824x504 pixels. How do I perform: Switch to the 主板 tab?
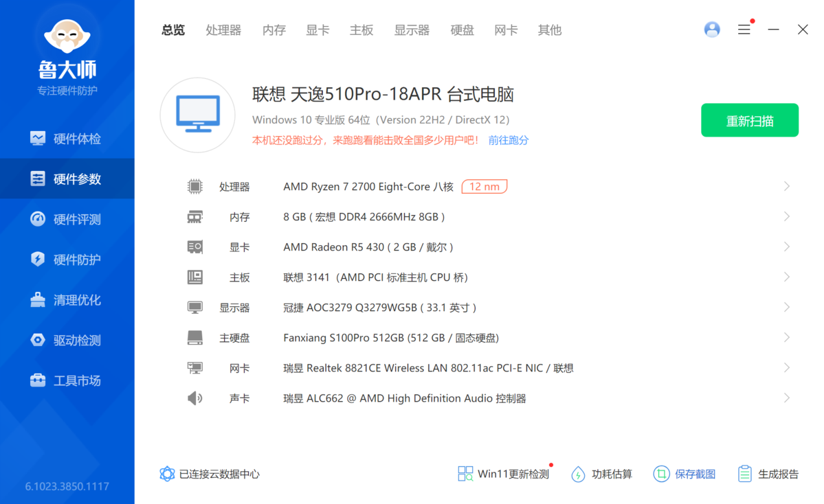click(361, 30)
